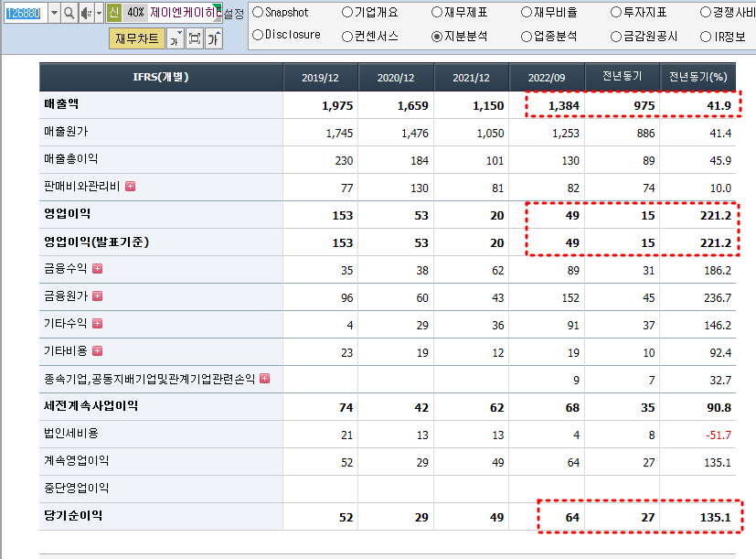Click the 금융원가 2022/09 value 152

[x=570, y=298]
